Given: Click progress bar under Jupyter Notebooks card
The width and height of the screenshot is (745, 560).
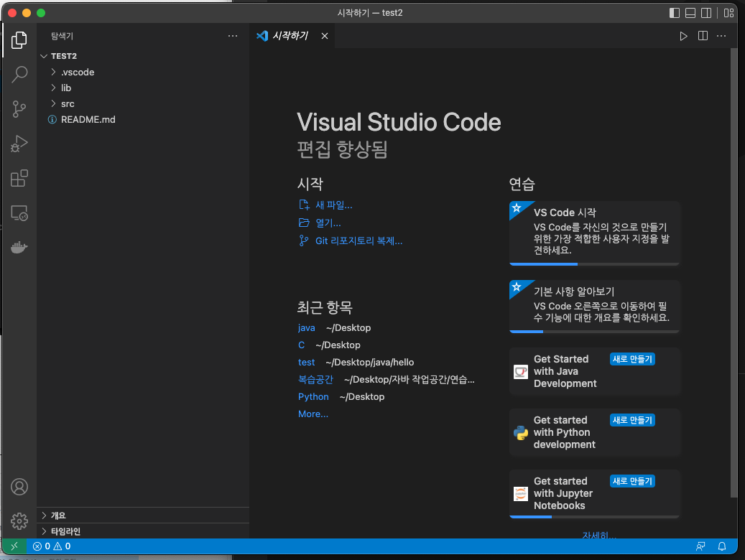Looking at the screenshot, I should click(594, 517).
